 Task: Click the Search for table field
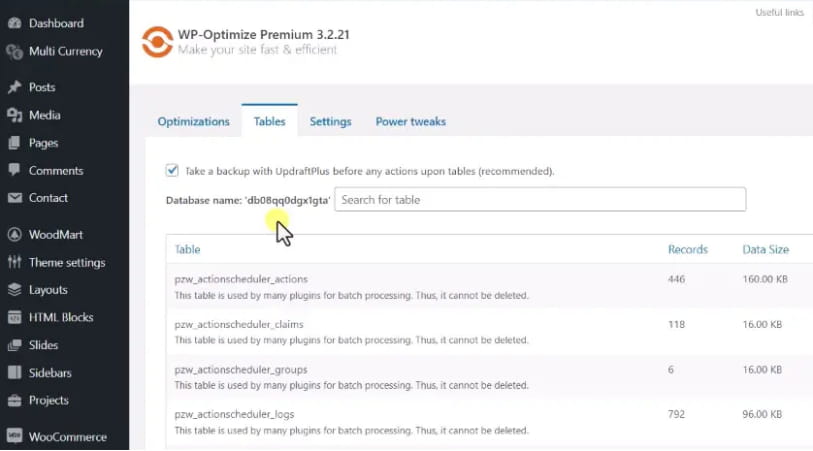coord(540,200)
